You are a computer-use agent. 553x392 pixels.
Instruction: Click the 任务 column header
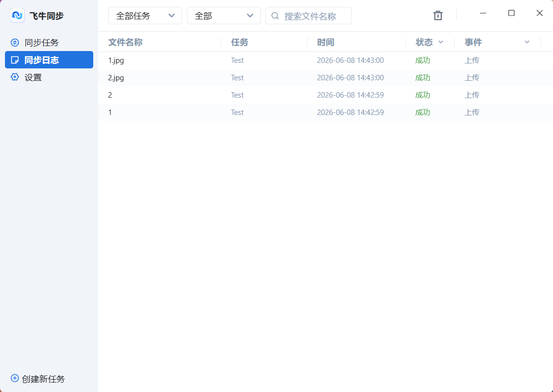coord(240,42)
